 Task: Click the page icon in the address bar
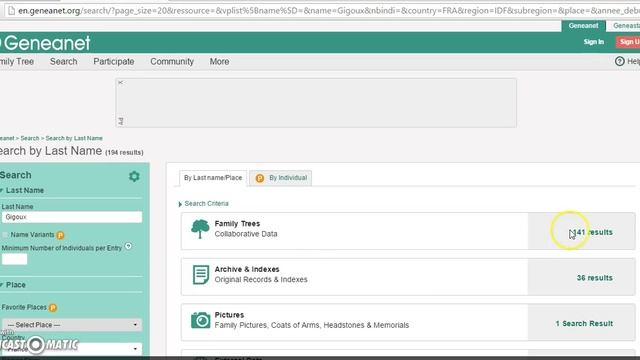[x=11, y=11]
